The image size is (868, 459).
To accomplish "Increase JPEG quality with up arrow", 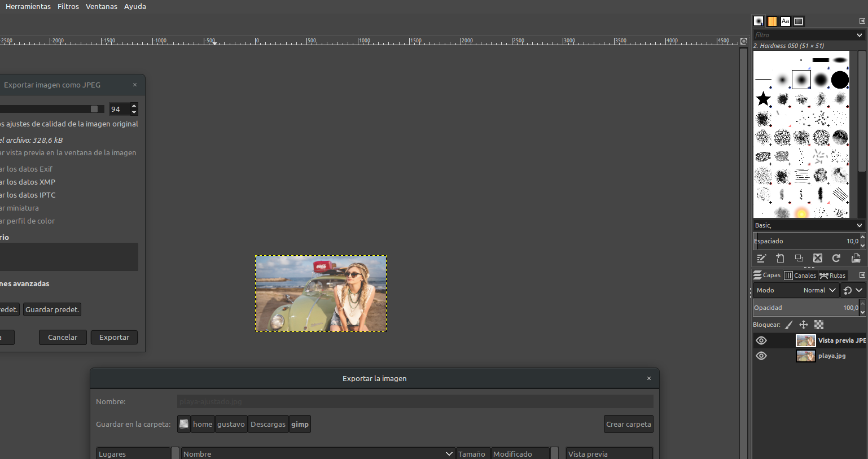I will [134, 106].
